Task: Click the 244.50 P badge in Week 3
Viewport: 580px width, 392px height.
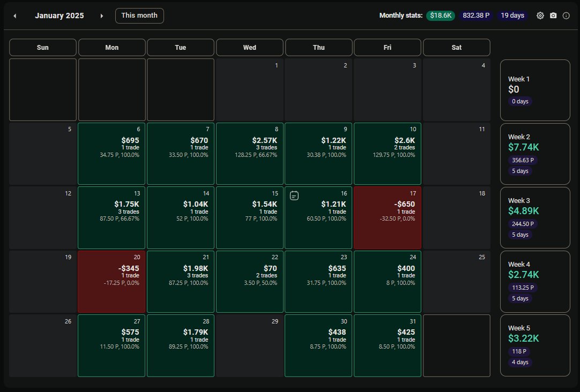Action: (523, 224)
